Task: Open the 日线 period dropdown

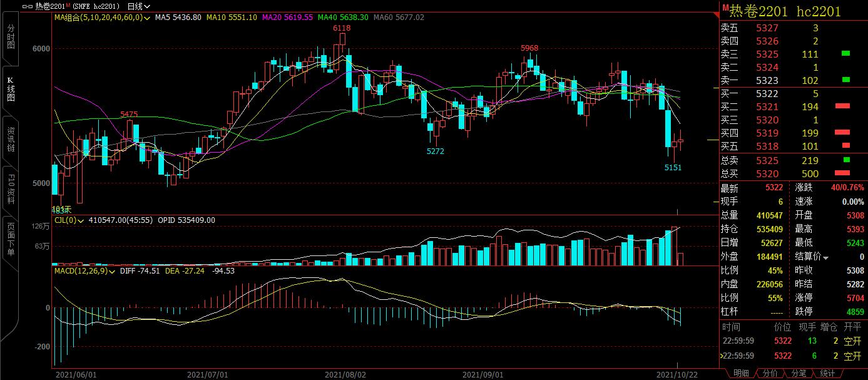Action: tap(137, 6)
